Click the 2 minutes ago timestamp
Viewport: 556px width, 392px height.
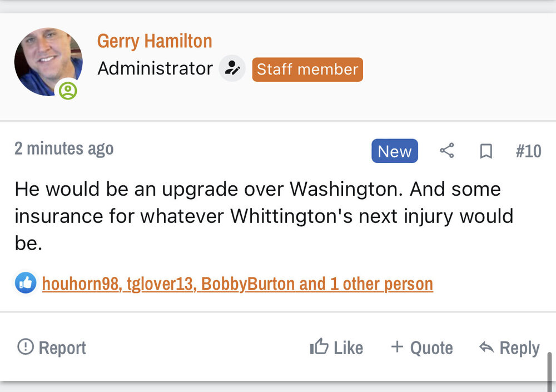[64, 148]
